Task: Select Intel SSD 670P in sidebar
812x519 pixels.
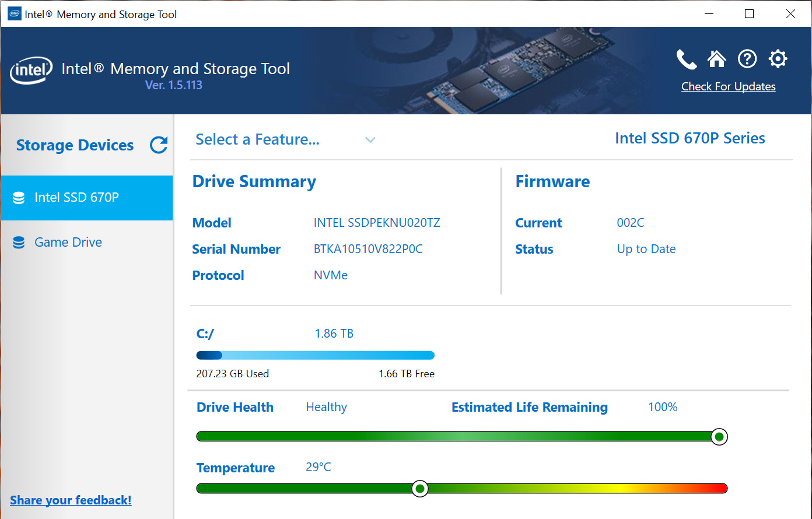Action: click(x=76, y=198)
